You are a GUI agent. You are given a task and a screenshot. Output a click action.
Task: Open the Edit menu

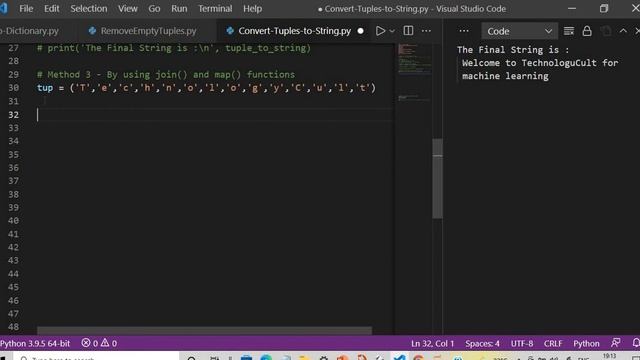51,9
